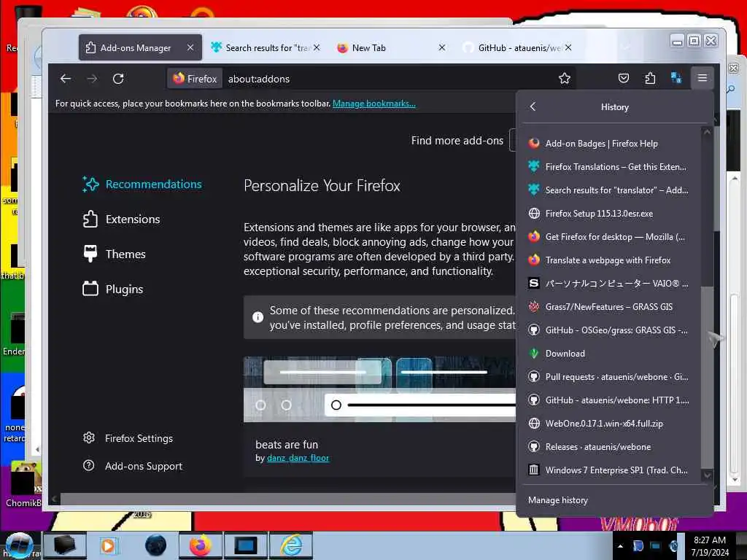The height and width of the screenshot is (560, 747).
Task: Open the hamburger application menu
Action: click(703, 78)
